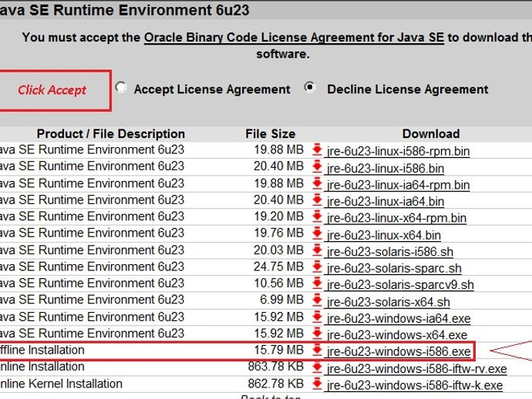Viewport: 532px width, 399px height.
Task: Click download arrow beside jre-6u23-windows-x64.exe
Action: click(317, 334)
